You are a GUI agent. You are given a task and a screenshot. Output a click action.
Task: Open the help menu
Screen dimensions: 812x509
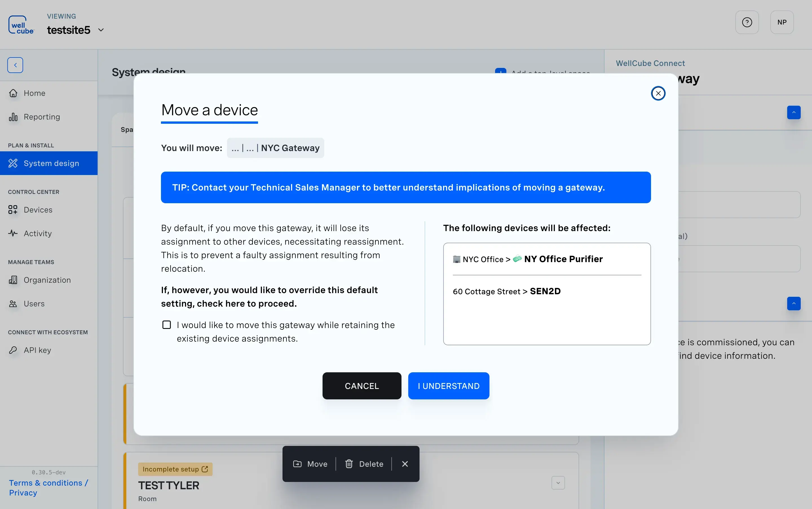click(x=747, y=22)
